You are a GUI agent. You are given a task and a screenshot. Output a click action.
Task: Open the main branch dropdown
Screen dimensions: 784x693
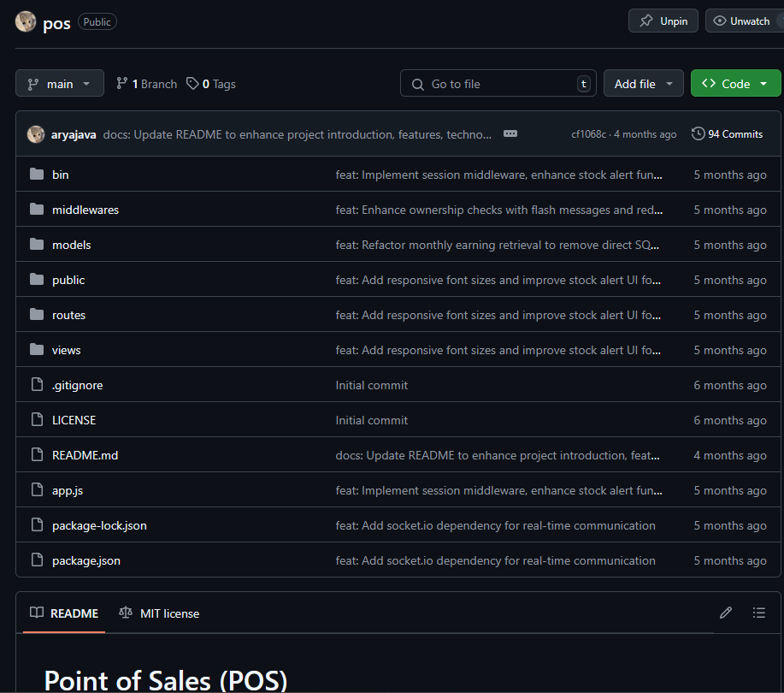[x=59, y=84]
